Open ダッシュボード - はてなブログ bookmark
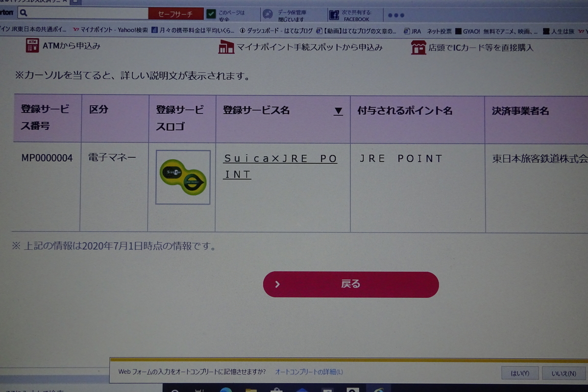Screen dimensions: 588x392 coord(276,31)
